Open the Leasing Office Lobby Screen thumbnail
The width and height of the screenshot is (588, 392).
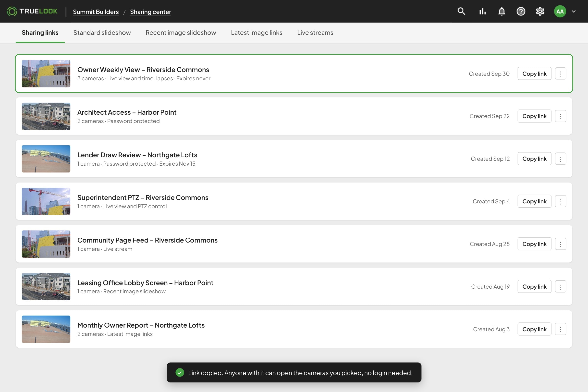(46, 286)
